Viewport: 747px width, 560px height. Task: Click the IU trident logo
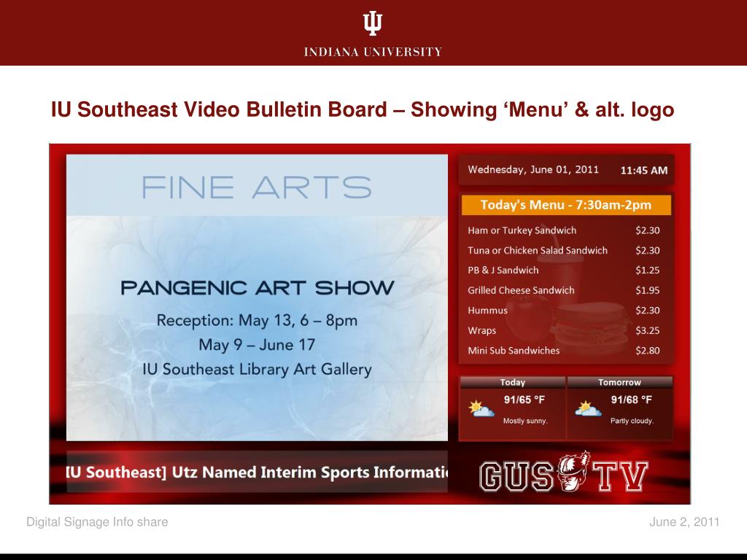(x=373, y=24)
